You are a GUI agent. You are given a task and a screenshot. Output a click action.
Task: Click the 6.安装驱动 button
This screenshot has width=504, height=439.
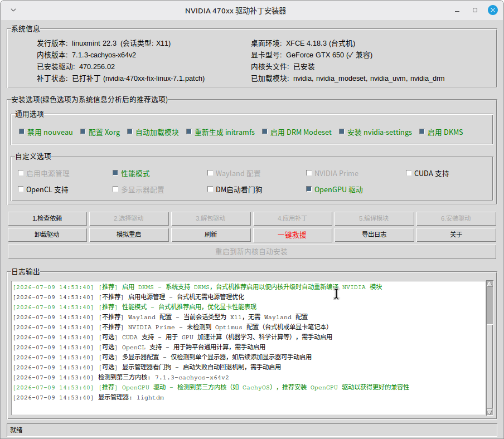(456, 218)
